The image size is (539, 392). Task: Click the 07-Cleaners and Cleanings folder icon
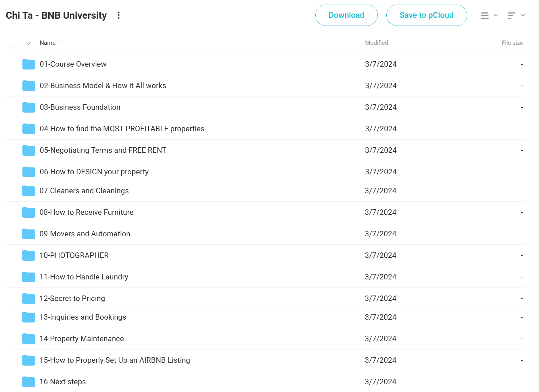(x=29, y=191)
